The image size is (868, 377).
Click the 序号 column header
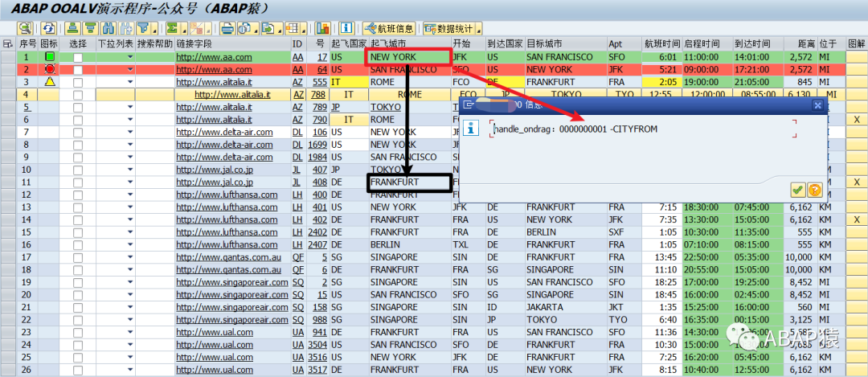27,43
